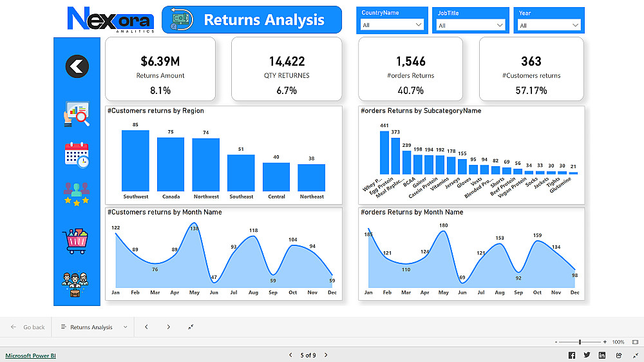The width and height of the screenshot is (644, 362).
Task: Click the back arrow circle icon
Action: (77, 66)
